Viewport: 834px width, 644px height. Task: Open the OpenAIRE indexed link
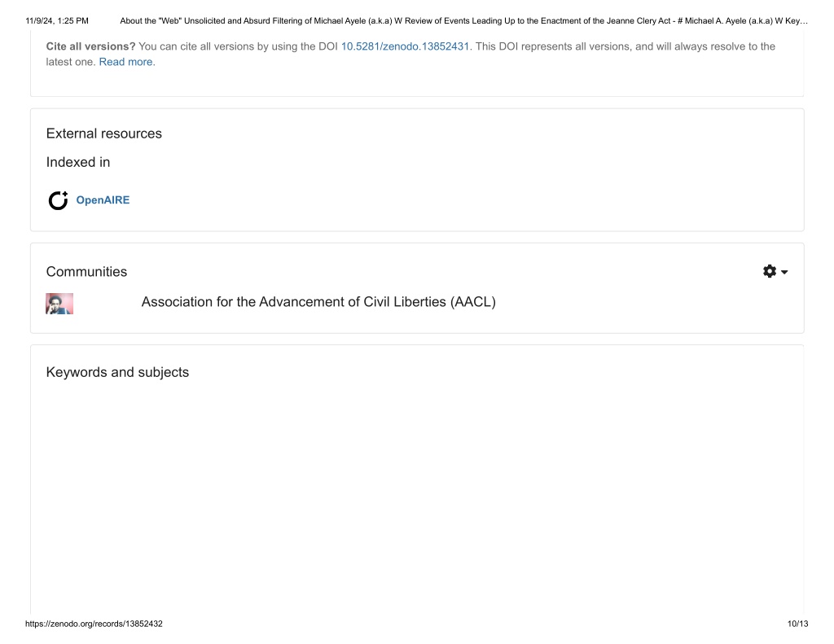pos(103,200)
